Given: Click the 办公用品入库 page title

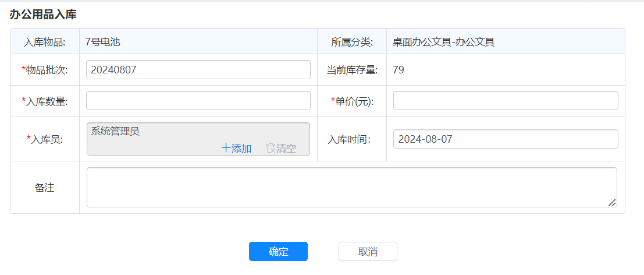Looking at the screenshot, I should 43,15.
